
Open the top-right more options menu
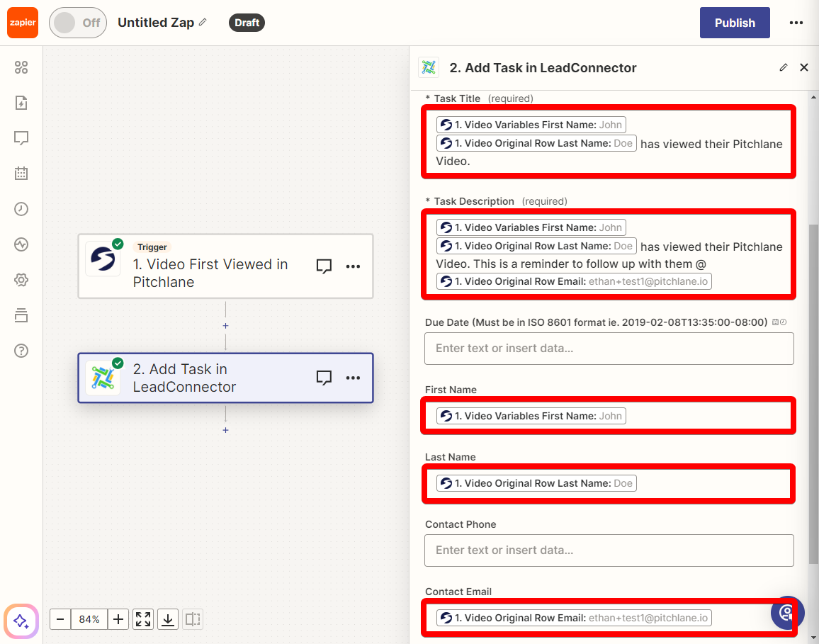tap(796, 23)
